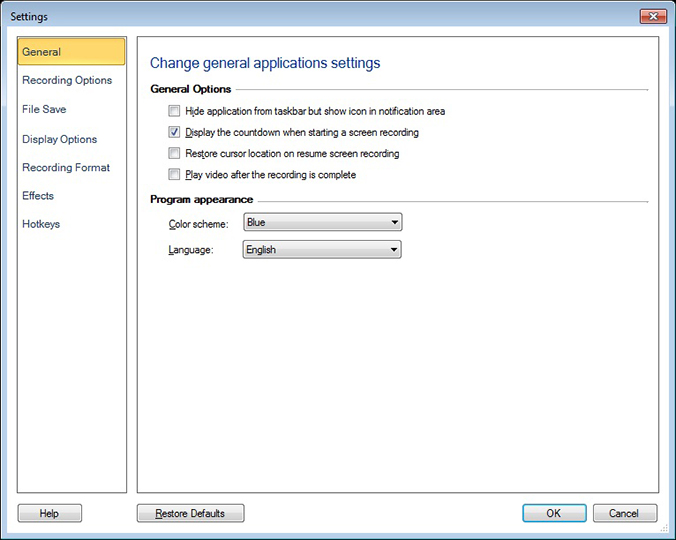Open the Language dropdown list
This screenshot has width=676, height=540.
pos(322,250)
